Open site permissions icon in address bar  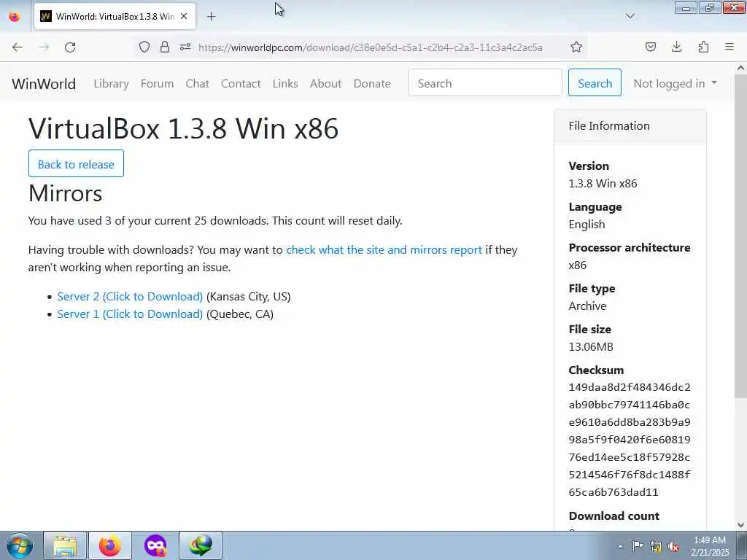[x=185, y=47]
